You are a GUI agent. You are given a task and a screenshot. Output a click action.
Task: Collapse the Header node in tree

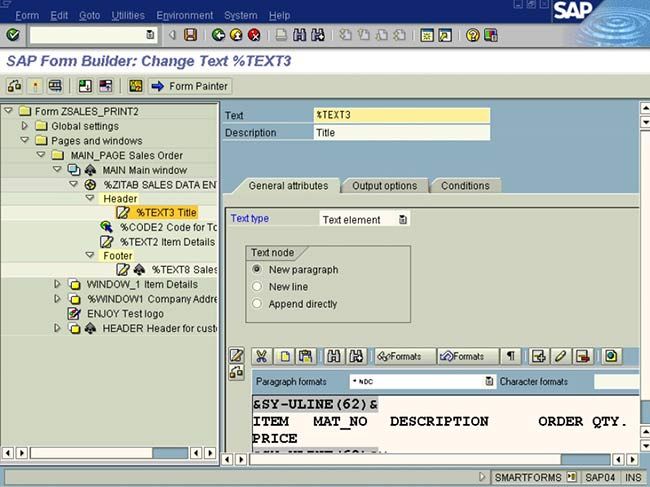pos(90,198)
